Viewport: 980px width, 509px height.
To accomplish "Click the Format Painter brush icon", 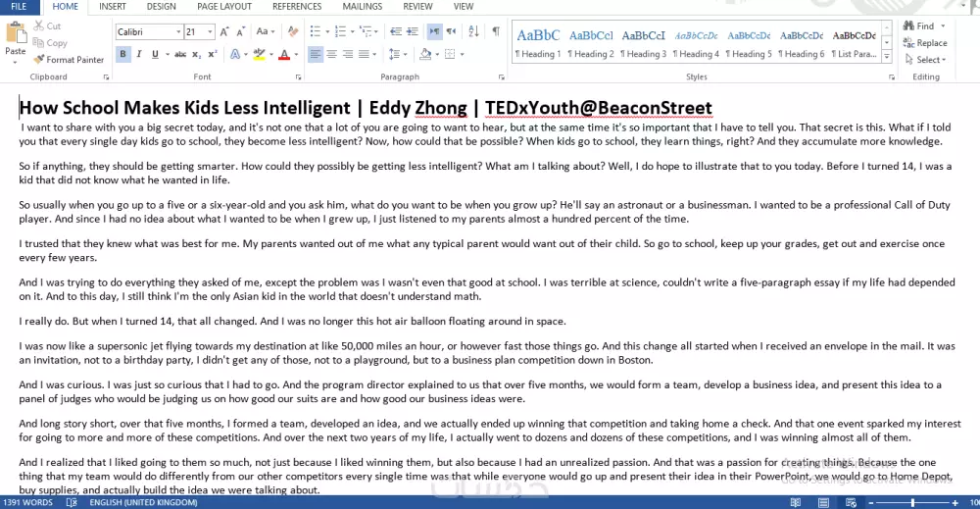I will 38,60.
